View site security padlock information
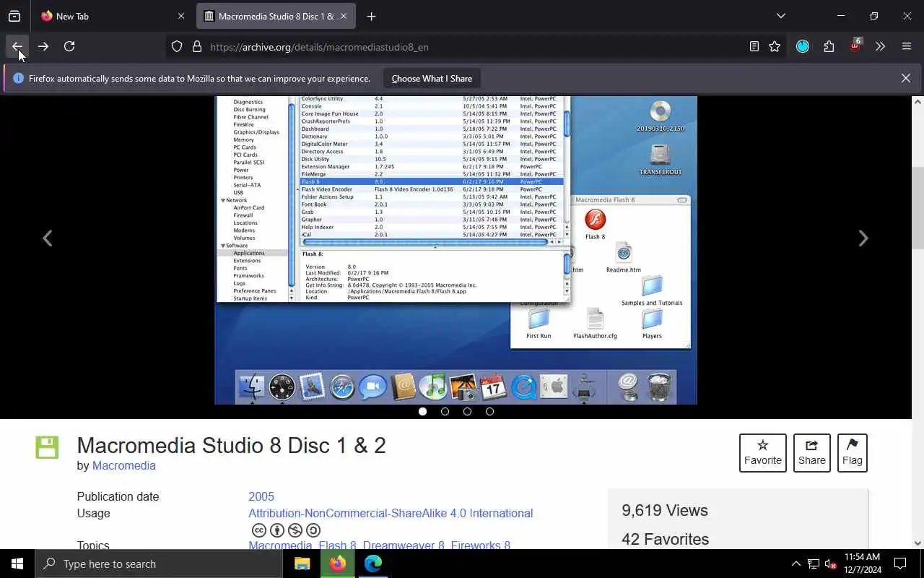Screen dimensions: 924x578 197,47
